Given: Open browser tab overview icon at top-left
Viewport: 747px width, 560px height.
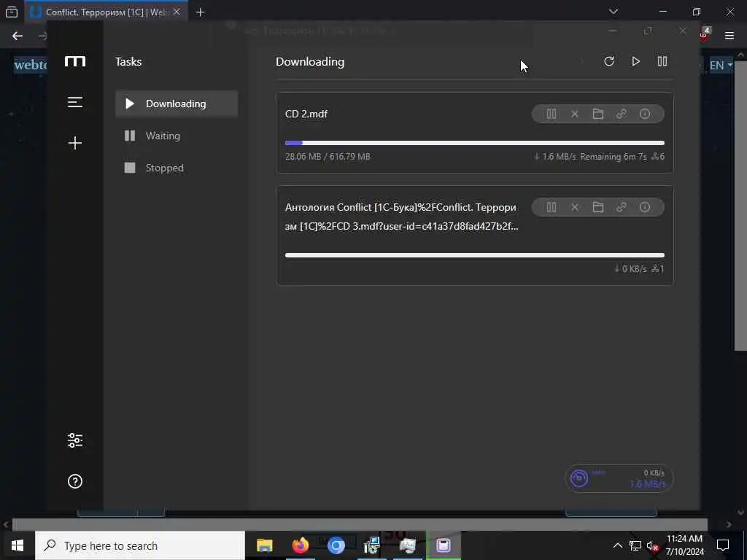Looking at the screenshot, I should 12,12.
